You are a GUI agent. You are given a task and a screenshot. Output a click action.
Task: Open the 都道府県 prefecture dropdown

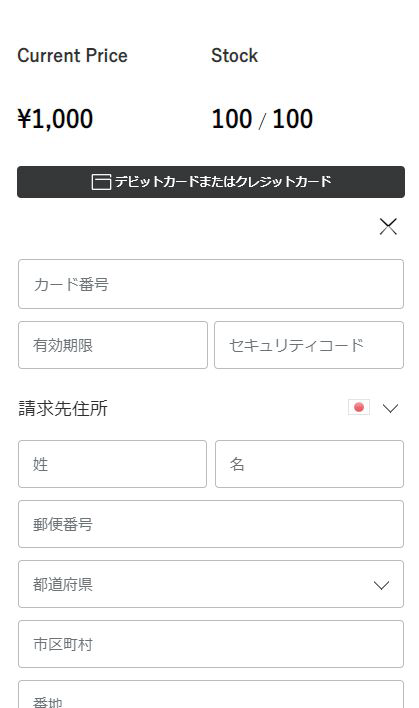pos(211,584)
